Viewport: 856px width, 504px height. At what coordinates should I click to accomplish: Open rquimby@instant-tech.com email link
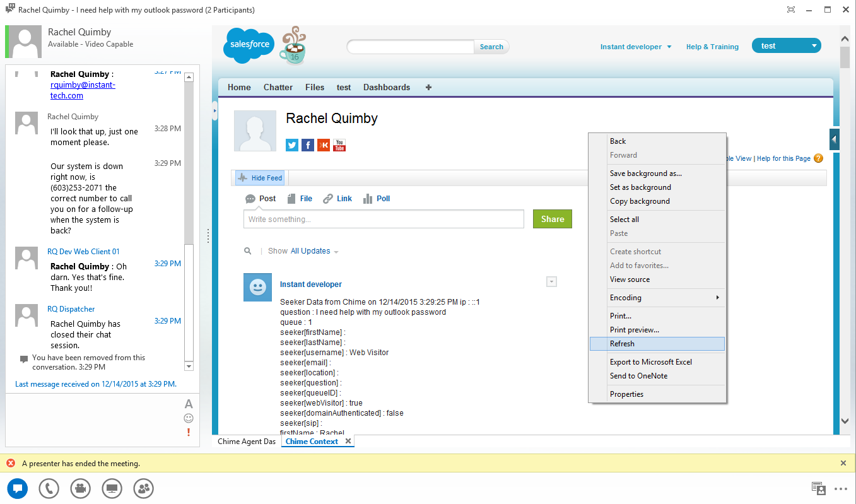coord(83,90)
